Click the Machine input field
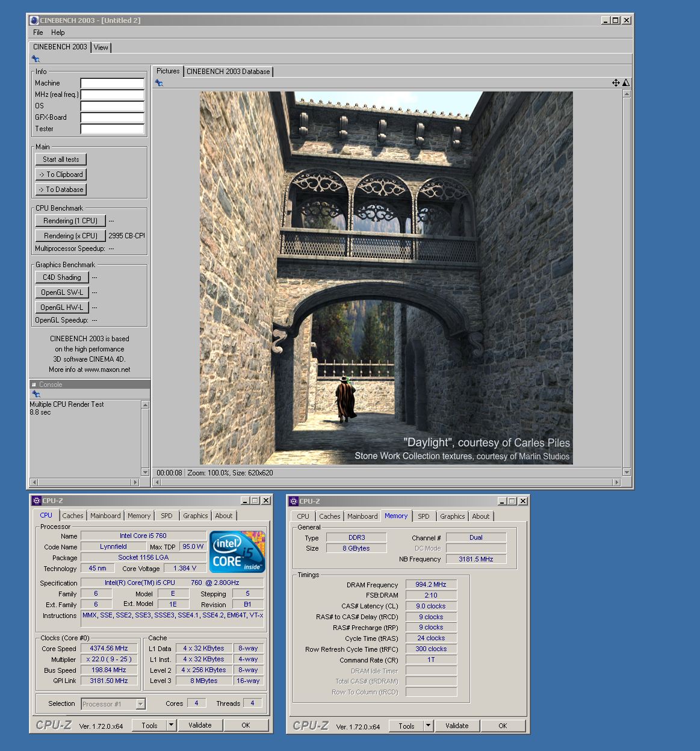700x751 pixels. [x=113, y=83]
